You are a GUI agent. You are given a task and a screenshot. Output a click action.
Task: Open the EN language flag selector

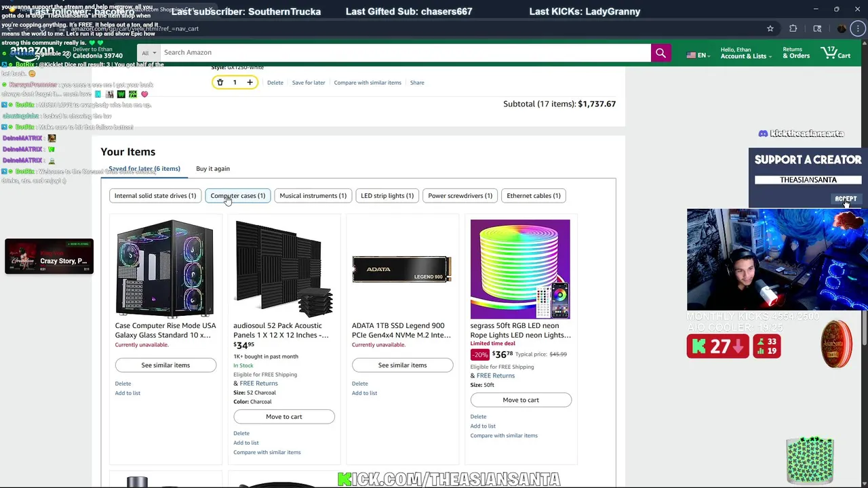[x=698, y=55]
